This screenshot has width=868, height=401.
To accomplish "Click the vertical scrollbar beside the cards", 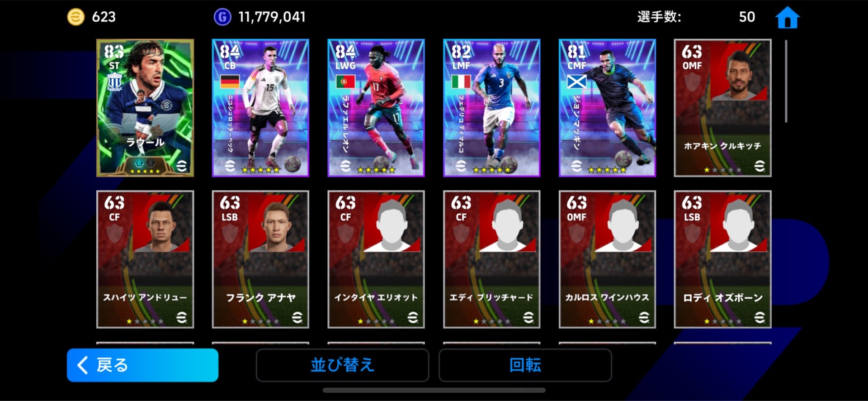I will pos(786,81).
